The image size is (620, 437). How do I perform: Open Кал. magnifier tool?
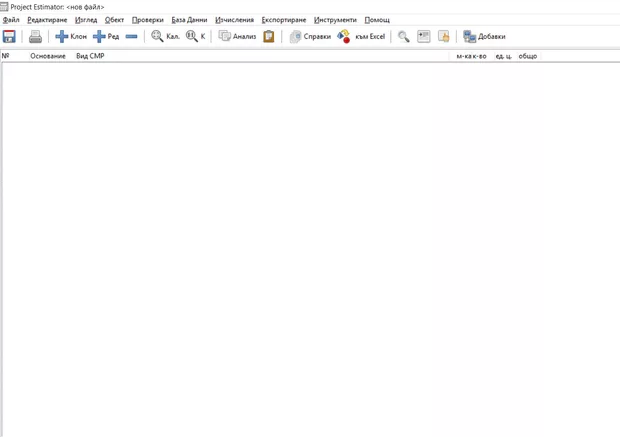click(x=165, y=36)
